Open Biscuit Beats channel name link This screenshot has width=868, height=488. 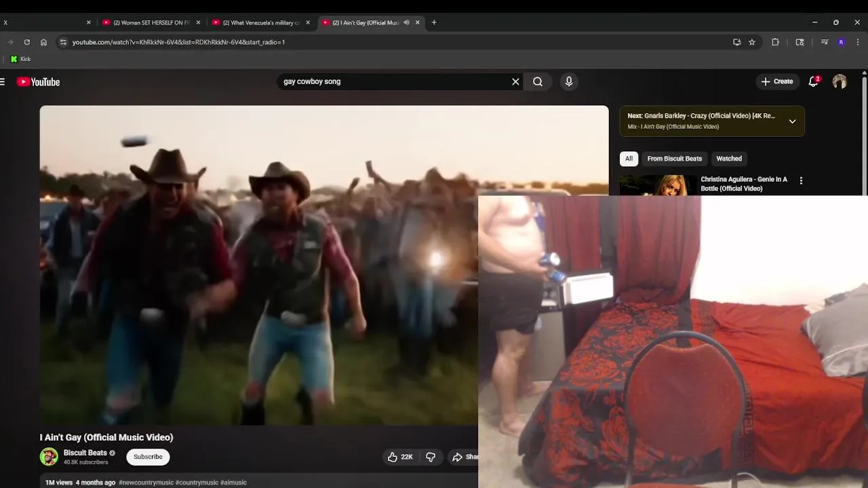pos(85,453)
